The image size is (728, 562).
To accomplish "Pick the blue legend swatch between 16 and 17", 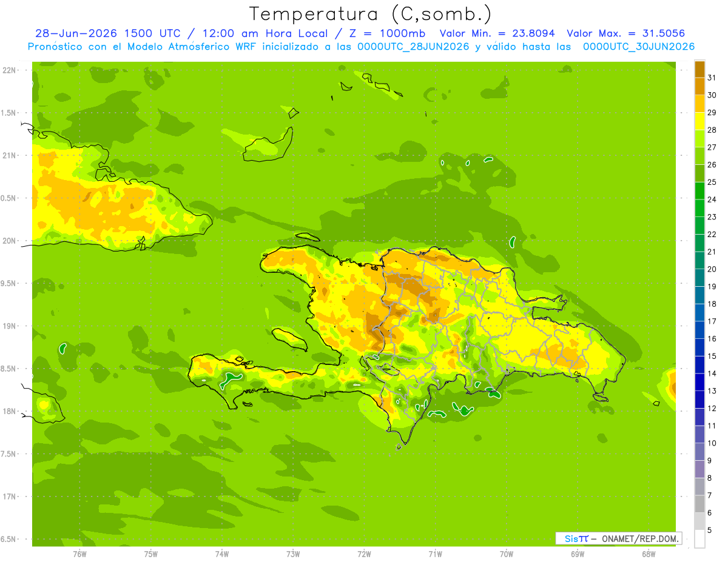I will (699, 330).
